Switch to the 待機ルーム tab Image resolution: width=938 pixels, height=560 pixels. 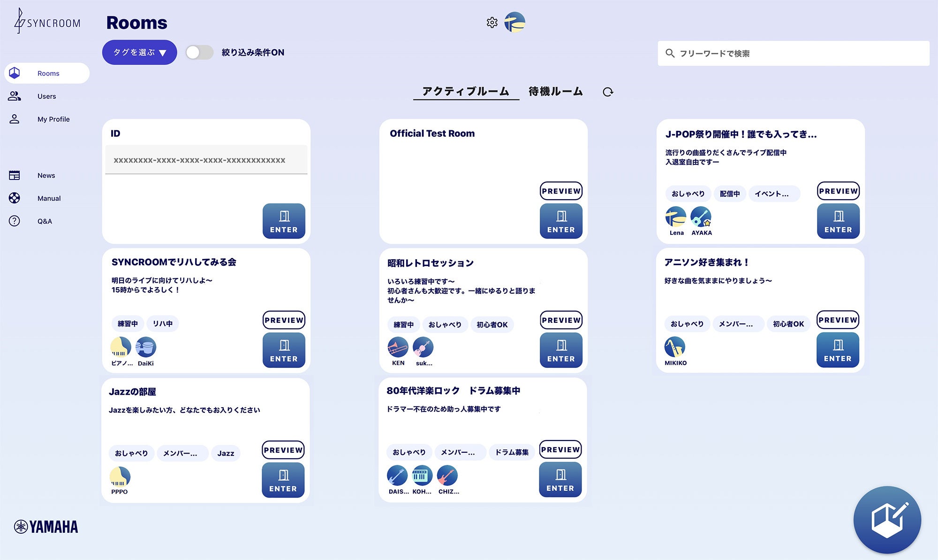(x=555, y=91)
